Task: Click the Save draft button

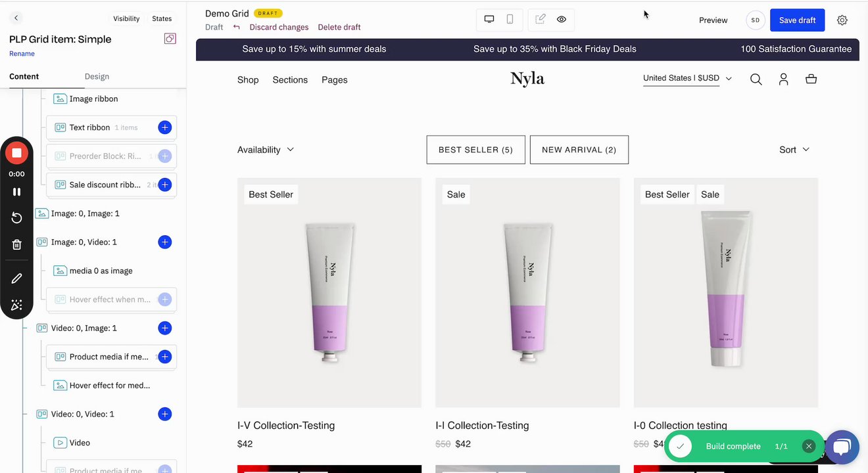Action: tap(797, 20)
